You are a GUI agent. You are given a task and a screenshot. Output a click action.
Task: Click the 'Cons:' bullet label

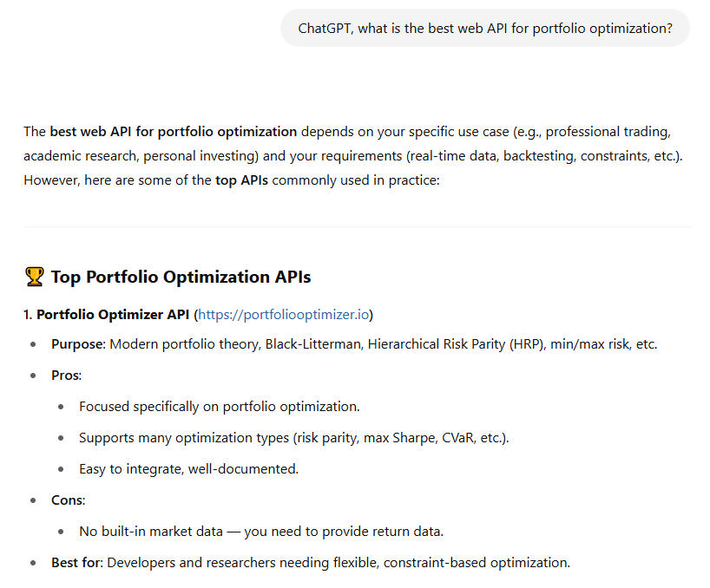[x=68, y=500]
